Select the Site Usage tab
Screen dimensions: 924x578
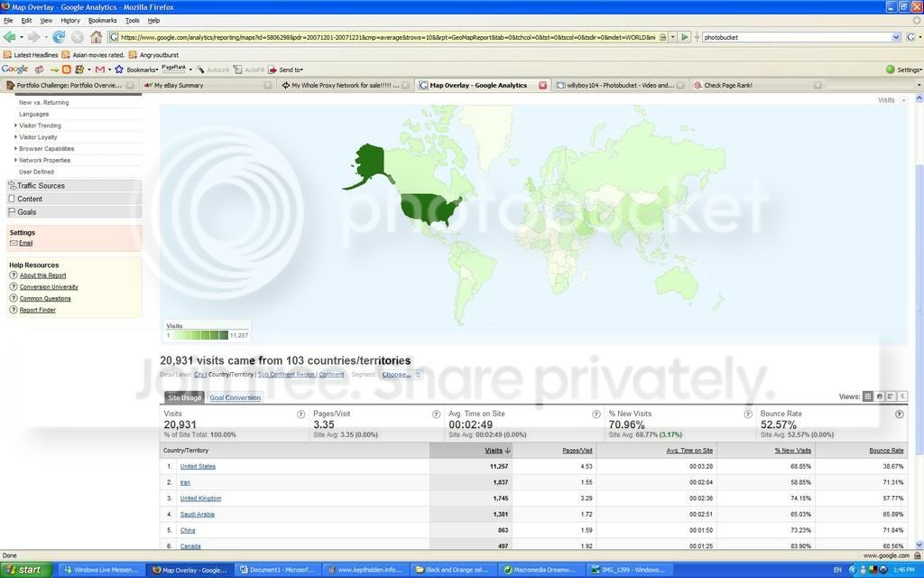click(x=184, y=398)
